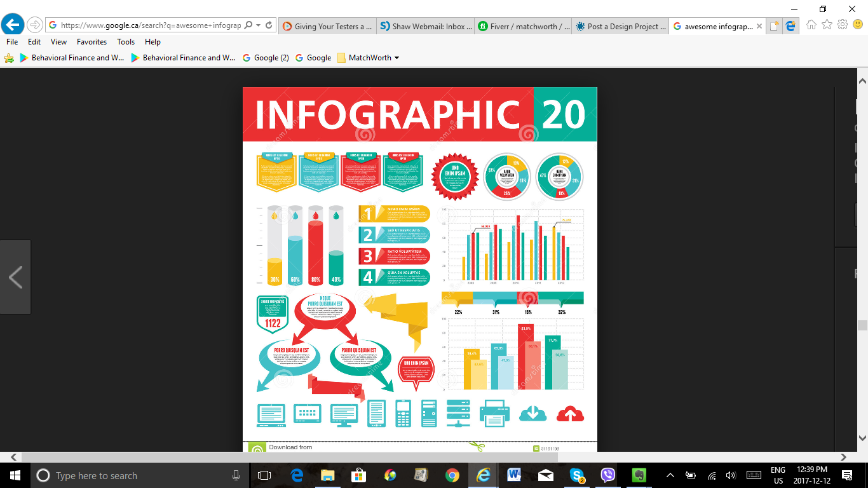868x488 pixels.
Task: Click the search magnifier in address bar
Action: coord(248,25)
